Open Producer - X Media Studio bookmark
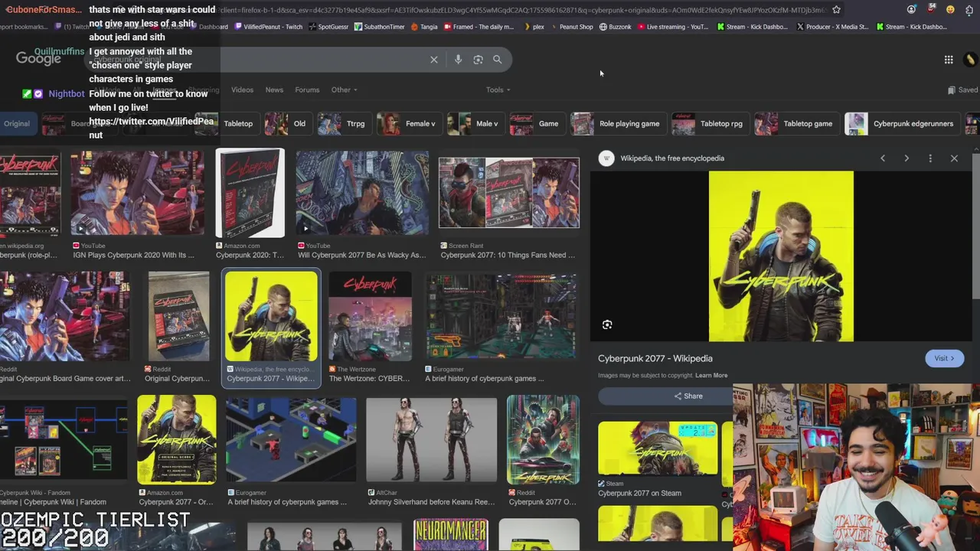This screenshot has width=980, height=551. (x=832, y=27)
